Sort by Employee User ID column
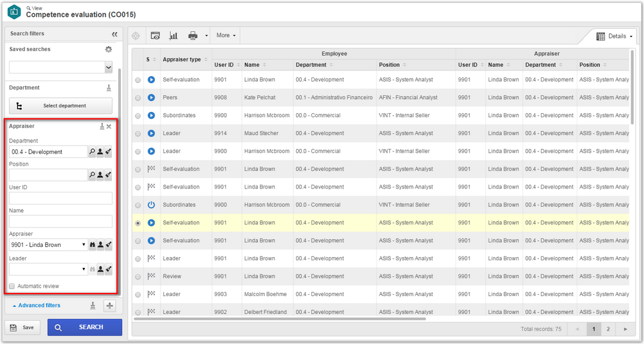Screen dimensions: 644x344 pos(227,65)
